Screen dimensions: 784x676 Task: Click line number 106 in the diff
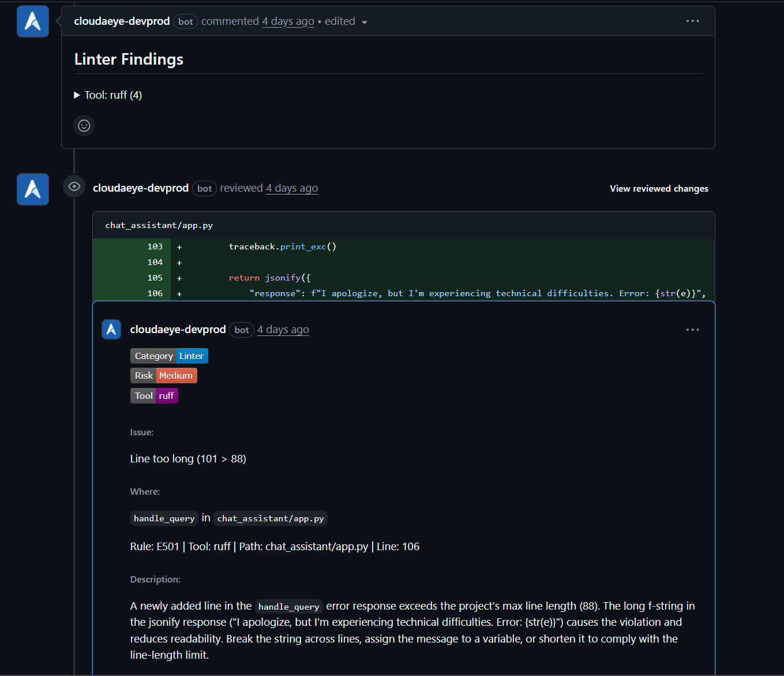tap(155, 293)
